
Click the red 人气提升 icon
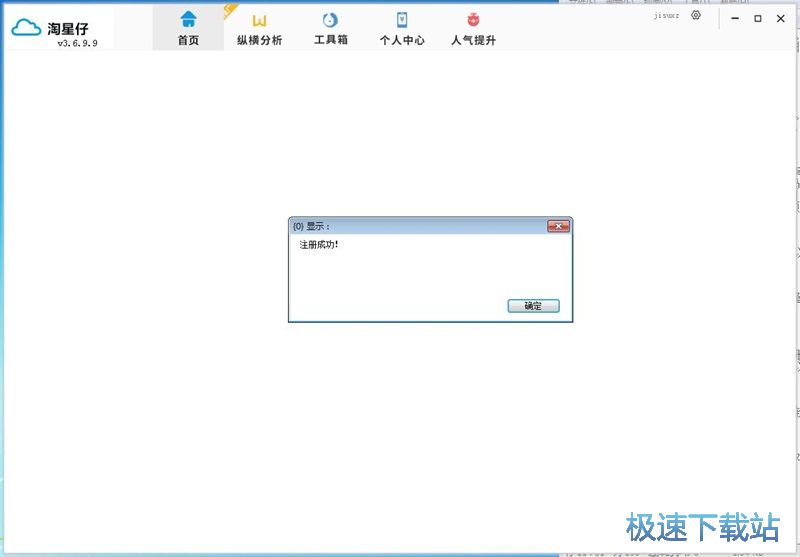pos(473,20)
